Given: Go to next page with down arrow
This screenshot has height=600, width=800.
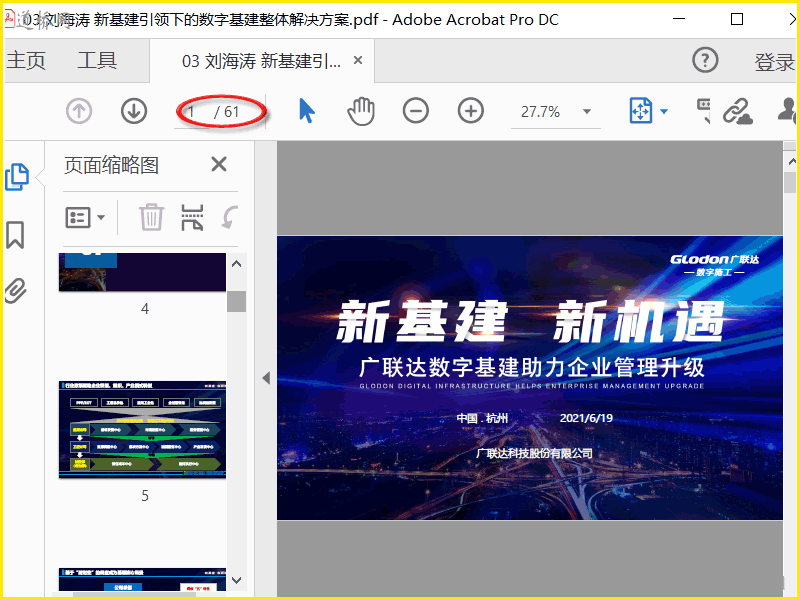Looking at the screenshot, I should click(x=134, y=111).
